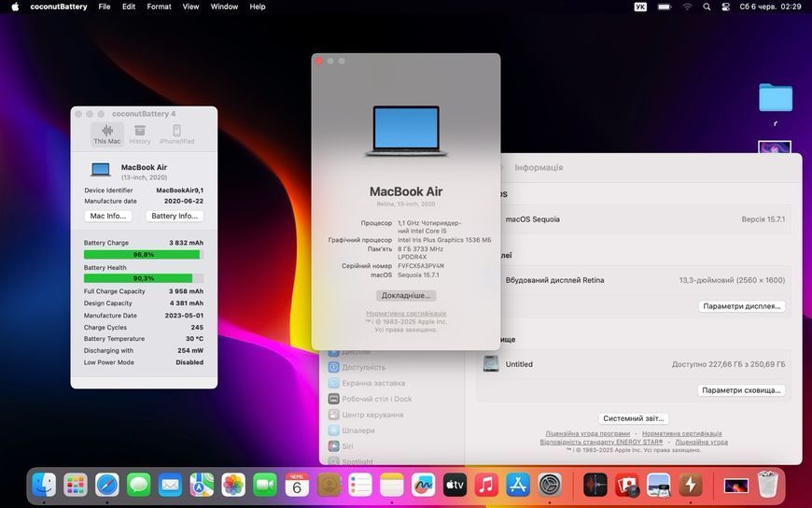Click the MacBook Air laptop icon in coconutBattery
The width and height of the screenshot is (812, 508).
(101, 170)
